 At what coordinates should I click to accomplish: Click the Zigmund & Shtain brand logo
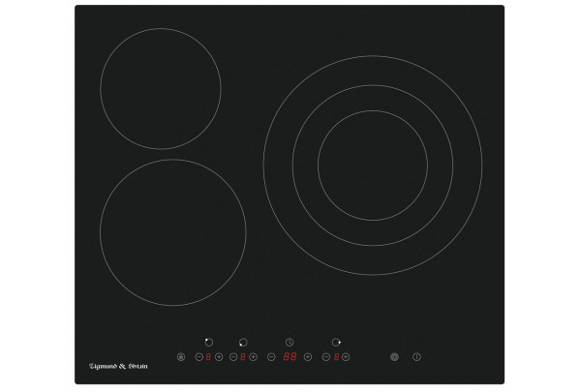click(118, 366)
